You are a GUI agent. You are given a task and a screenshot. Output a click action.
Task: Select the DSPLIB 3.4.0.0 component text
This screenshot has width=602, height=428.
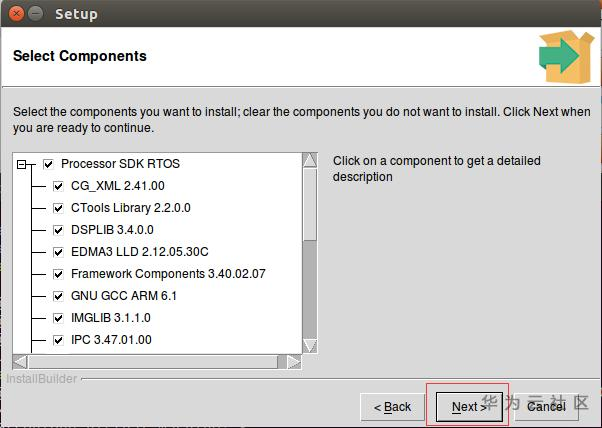(x=112, y=230)
